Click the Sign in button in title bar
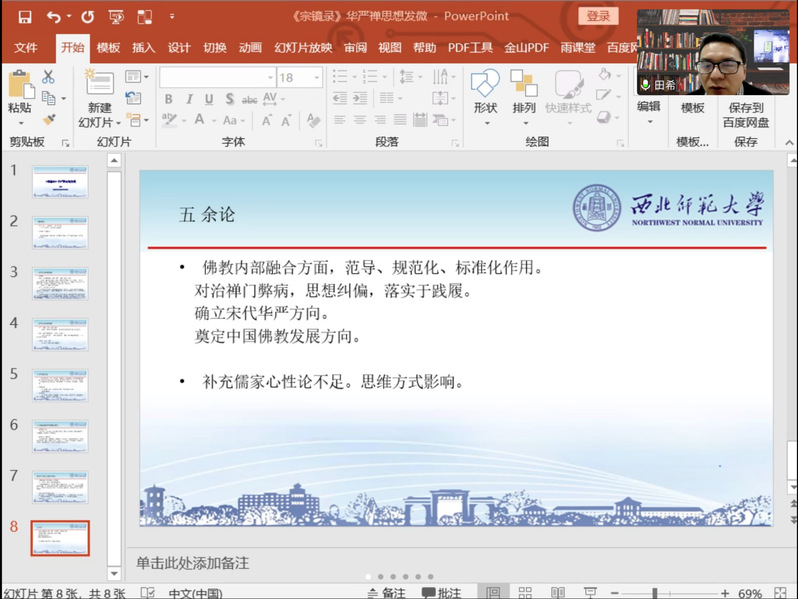This screenshot has width=798, height=599. coord(598,16)
